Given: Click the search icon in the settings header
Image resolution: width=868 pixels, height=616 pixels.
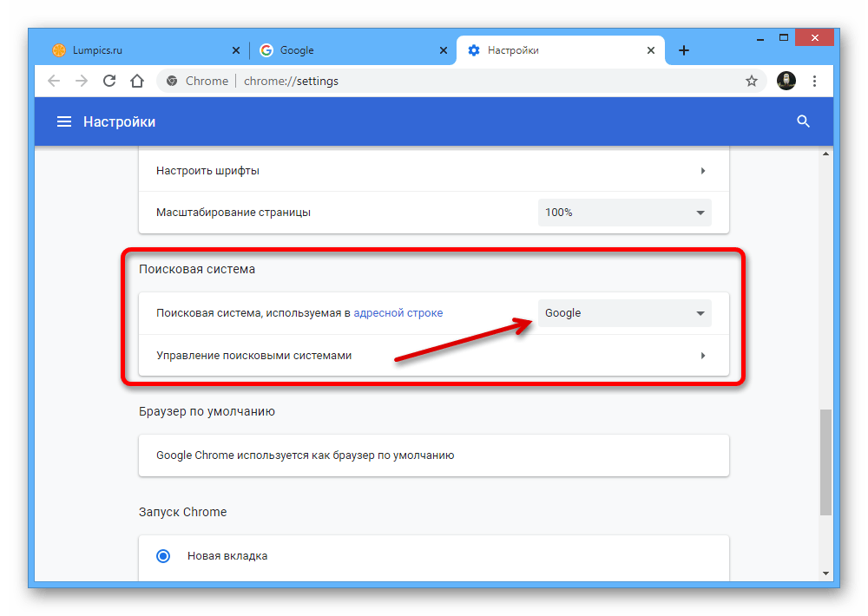Looking at the screenshot, I should click(803, 121).
